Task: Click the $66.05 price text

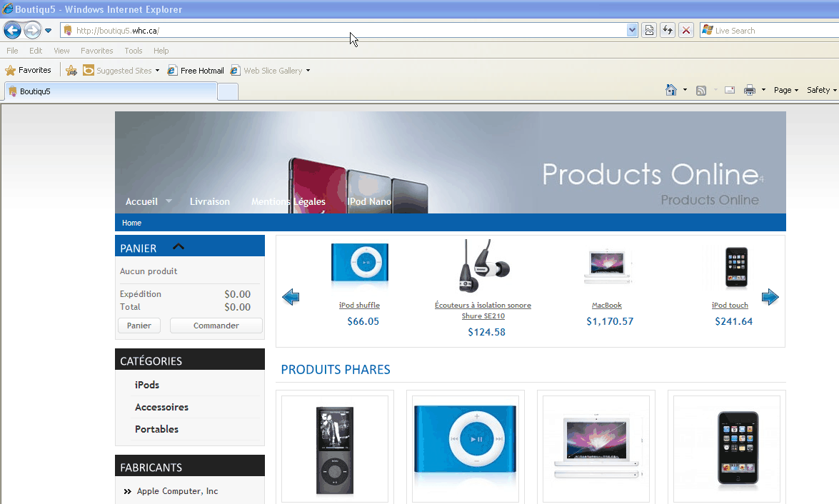Action: point(363,321)
